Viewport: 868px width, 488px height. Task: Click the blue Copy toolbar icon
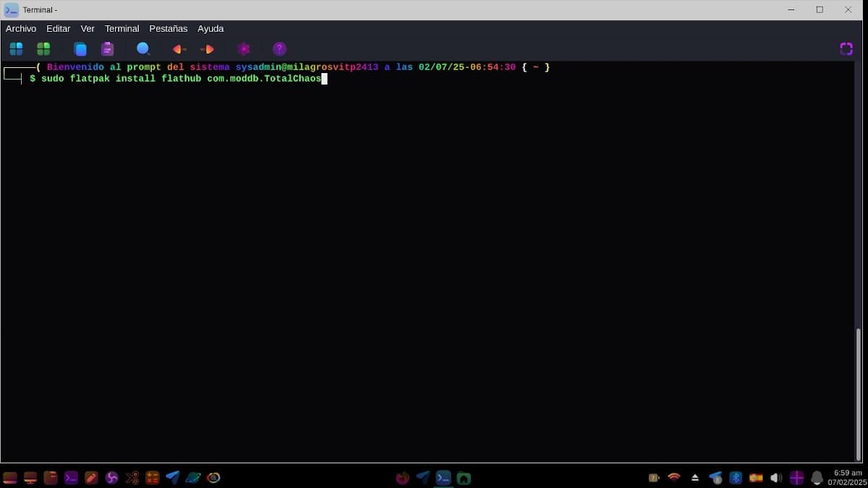[x=80, y=49]
